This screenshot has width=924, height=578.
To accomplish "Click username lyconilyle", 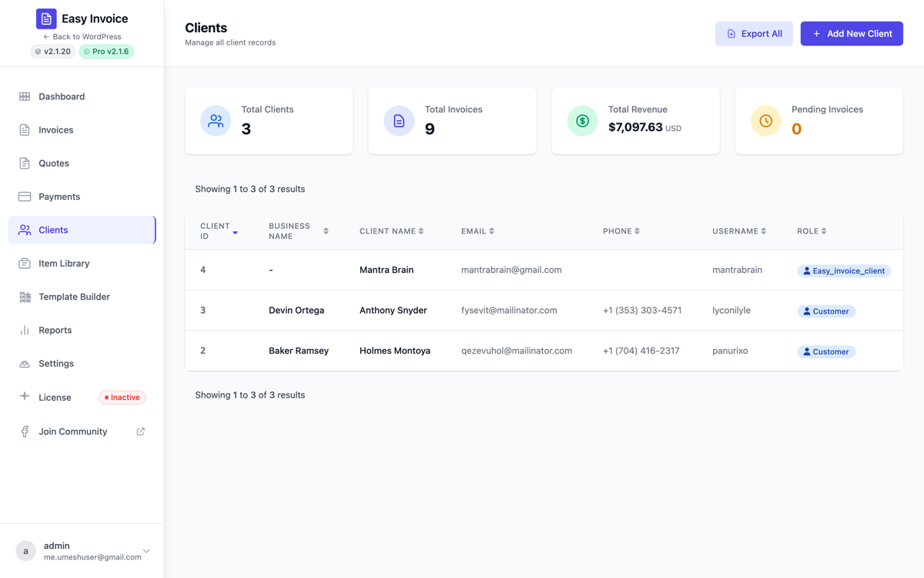I will 731,311.
